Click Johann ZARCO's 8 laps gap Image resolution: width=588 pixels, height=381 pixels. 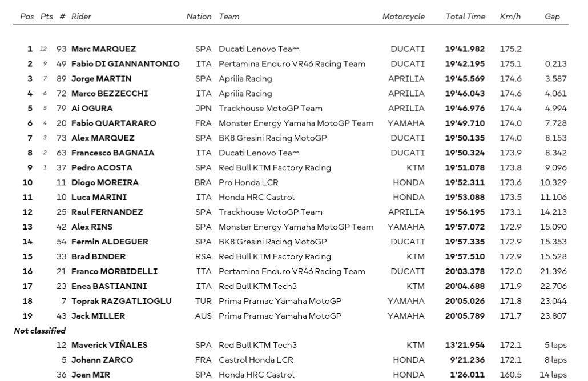click(x=555, y=360)
